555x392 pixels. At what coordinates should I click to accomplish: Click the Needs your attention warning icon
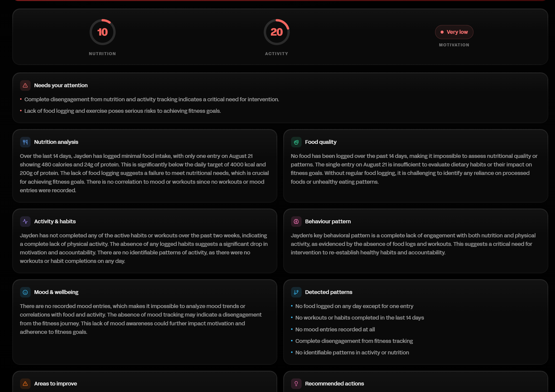pos(25,85)
